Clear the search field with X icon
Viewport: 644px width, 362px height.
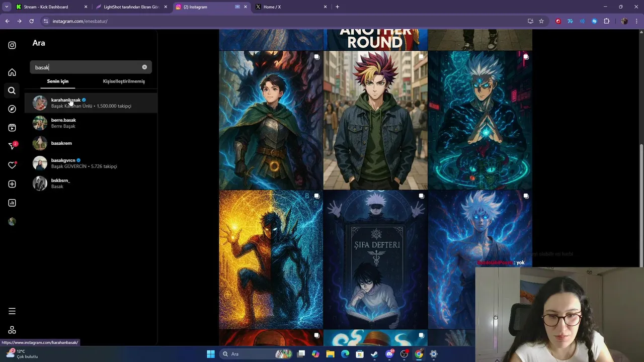click(x=144, y=67)
